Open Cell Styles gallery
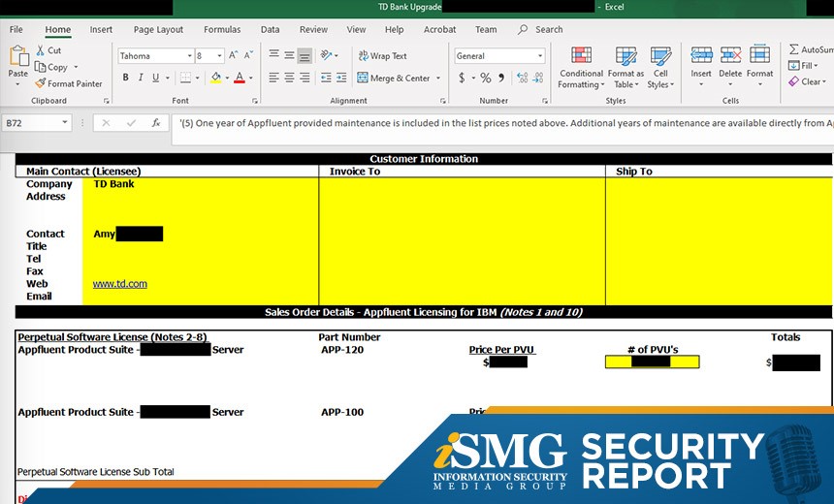This screenshot has width=834, height=504. pyautogui.click(x=660, y=68)
